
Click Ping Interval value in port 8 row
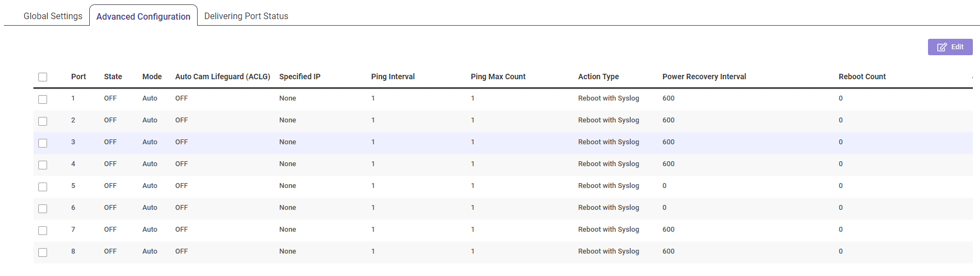(373, 251)
